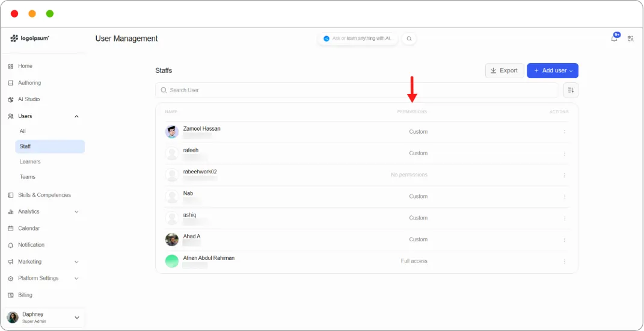Open actions menu for Afnan Abdul Rahiman

click(x=565, y=261)
